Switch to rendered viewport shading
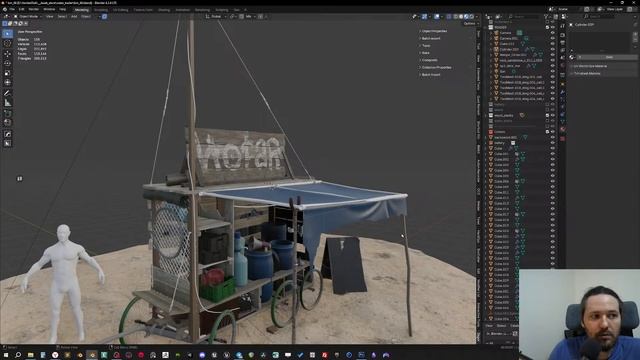Image resolution: width=640 pixels, height=360 pixels. [x=472, y=17]
